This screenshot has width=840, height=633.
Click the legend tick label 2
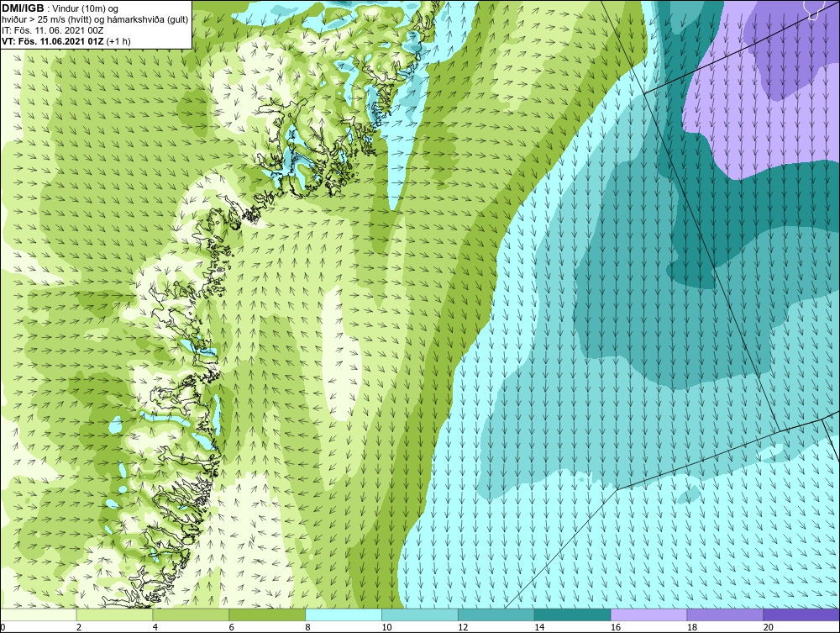[79, 627]
